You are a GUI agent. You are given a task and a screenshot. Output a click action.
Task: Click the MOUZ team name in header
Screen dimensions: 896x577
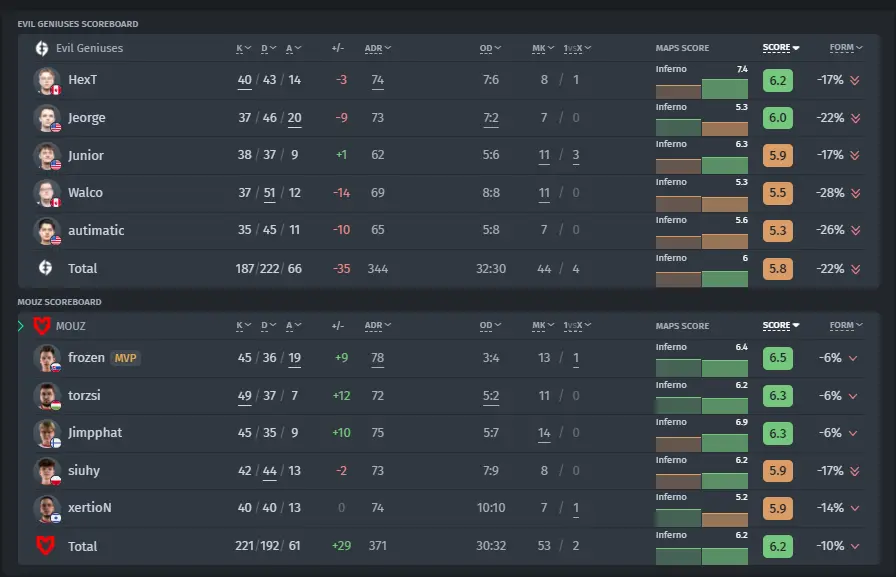tap(71, 326)
